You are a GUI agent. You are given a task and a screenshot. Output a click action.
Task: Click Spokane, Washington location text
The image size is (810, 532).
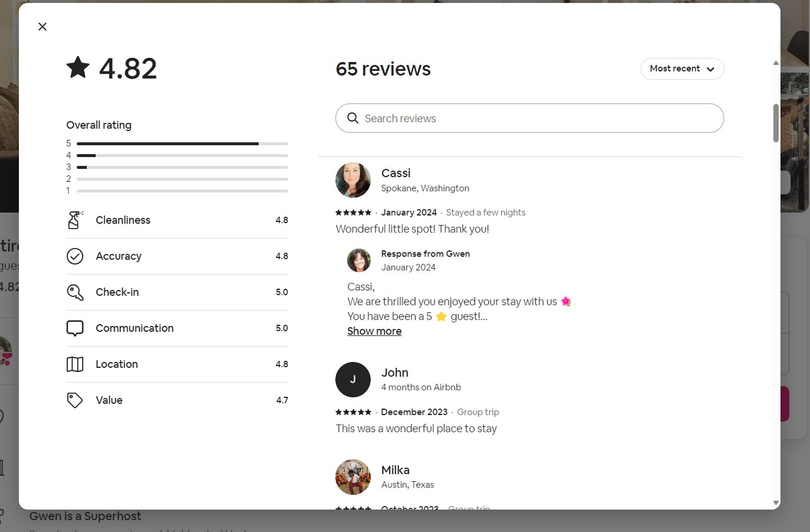point(425,188)
